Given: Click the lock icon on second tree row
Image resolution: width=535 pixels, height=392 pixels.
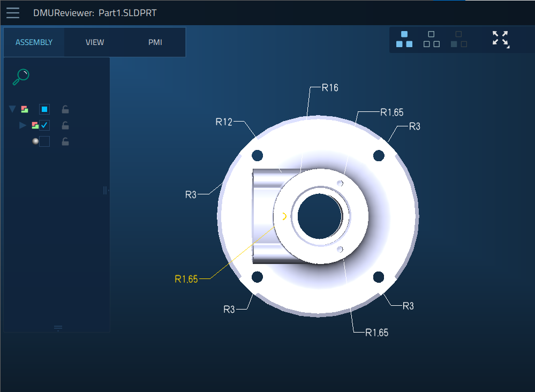Looking at the screenshot, I should 65,125.
